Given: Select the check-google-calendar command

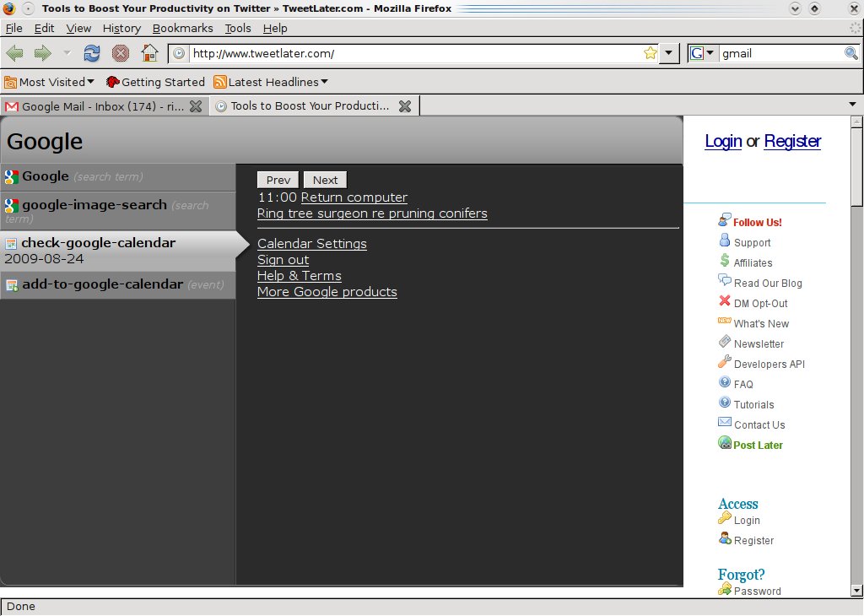Looking at the screenshot, I should 118,251.
